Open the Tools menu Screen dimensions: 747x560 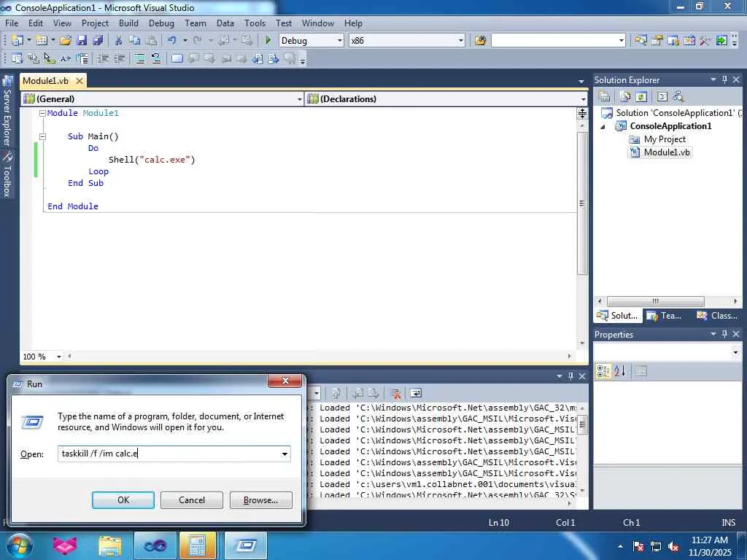[x=255, y=23]
